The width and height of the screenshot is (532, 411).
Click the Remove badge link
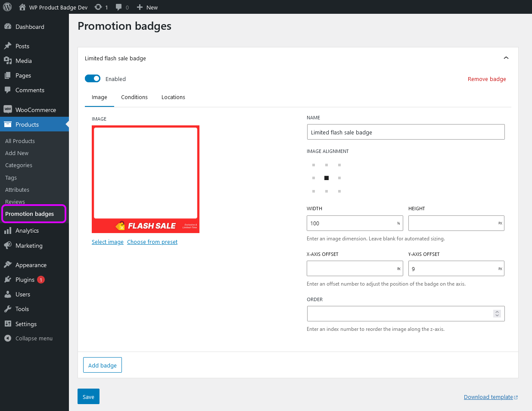(x=487, y=79)
